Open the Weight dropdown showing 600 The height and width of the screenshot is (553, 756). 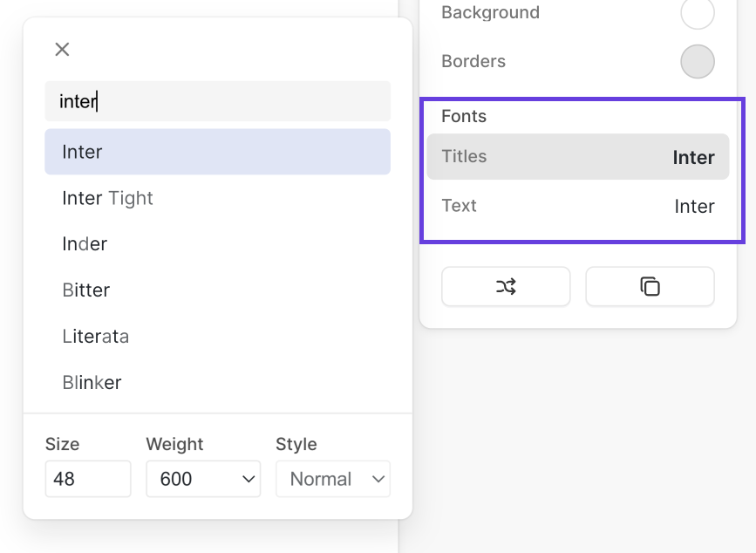coord(202,478)
